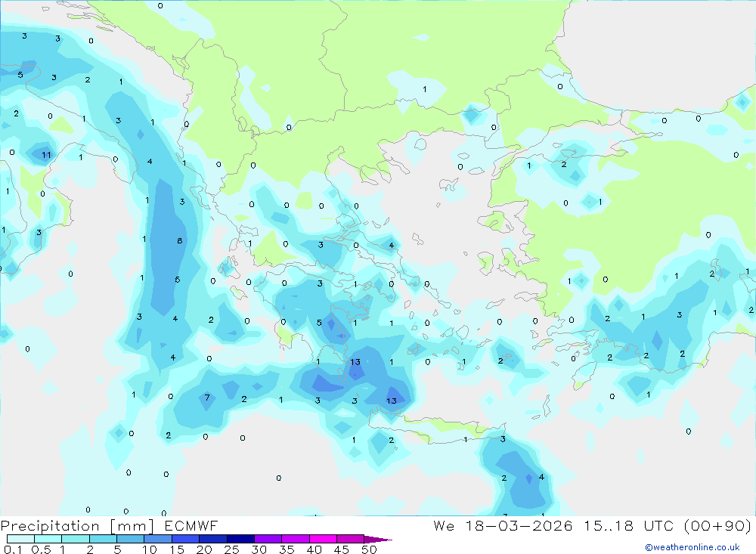Click the 5–10 mm legend swatch

130,539
